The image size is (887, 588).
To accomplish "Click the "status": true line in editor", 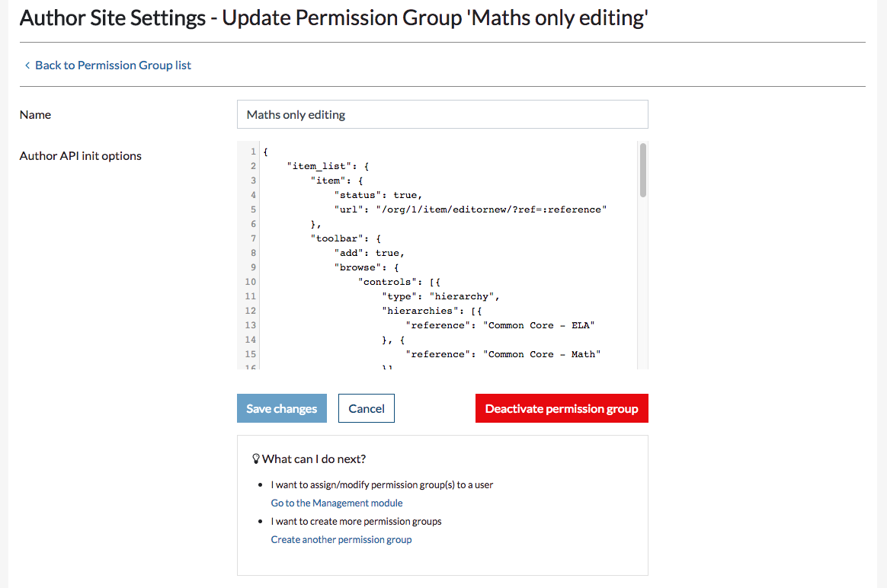I will (378, 195).
